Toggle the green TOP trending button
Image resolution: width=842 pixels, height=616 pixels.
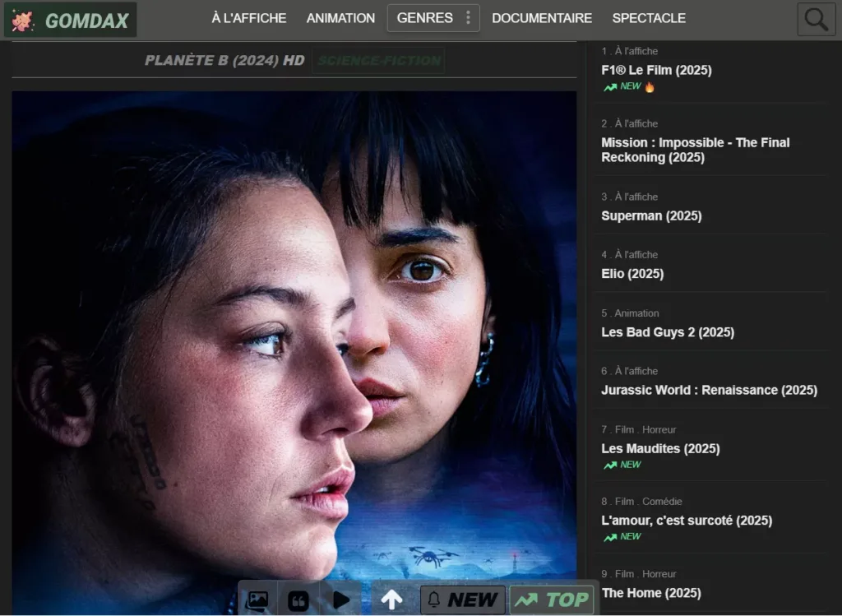pyautogui.click(x=551, y=600)
